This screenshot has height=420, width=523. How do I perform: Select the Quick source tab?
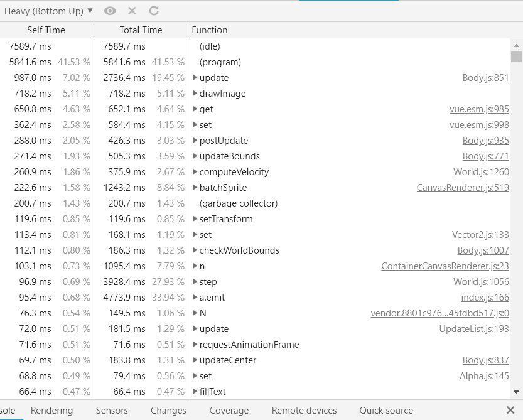pos(386,411)
